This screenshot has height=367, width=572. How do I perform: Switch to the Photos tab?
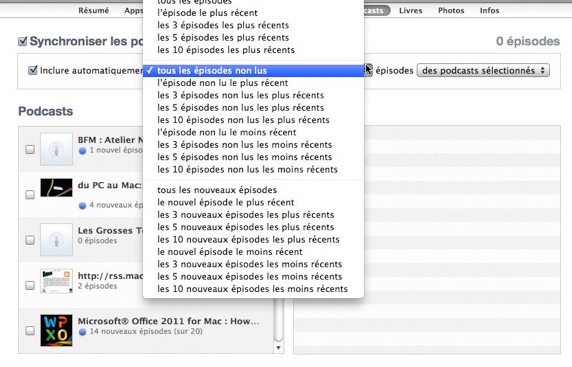[451, 10]
